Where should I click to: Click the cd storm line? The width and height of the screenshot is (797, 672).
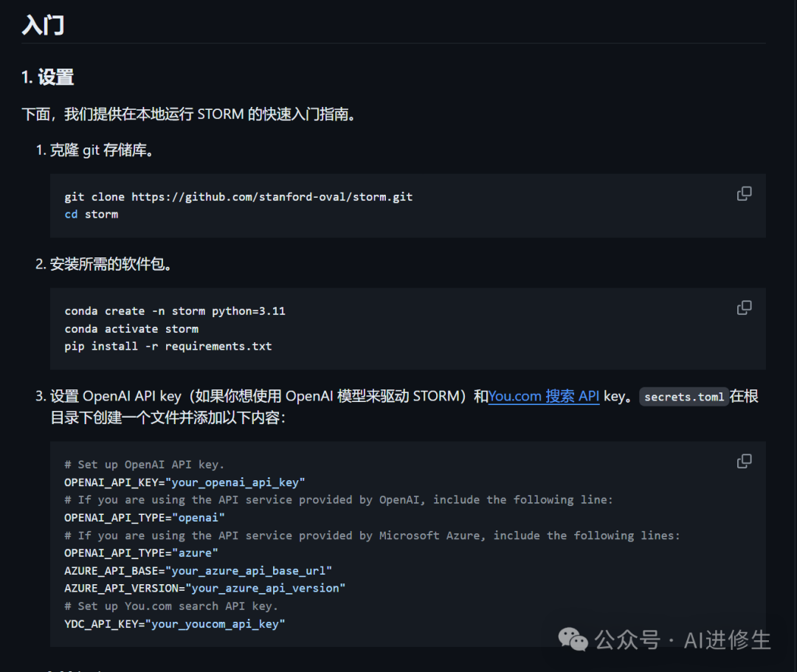click(92, 215)
